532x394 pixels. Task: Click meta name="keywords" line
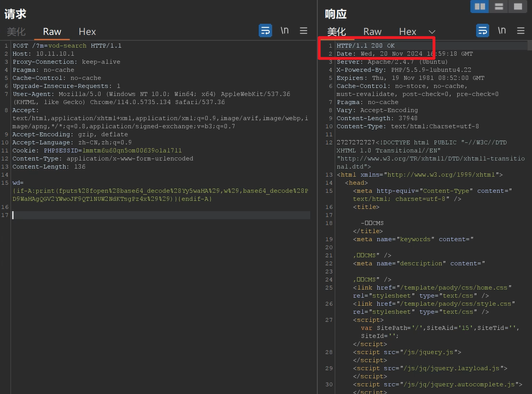point(413,239)
